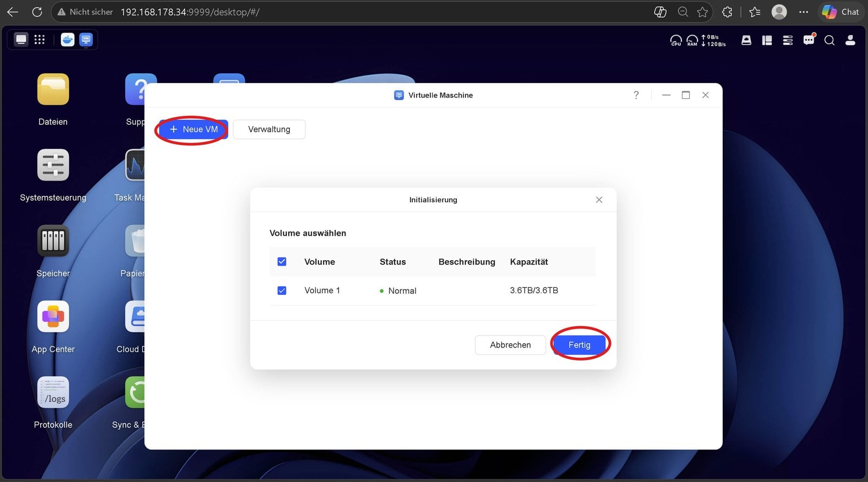
Task: Open the task list icon in the tray
Action: point(788,40)
